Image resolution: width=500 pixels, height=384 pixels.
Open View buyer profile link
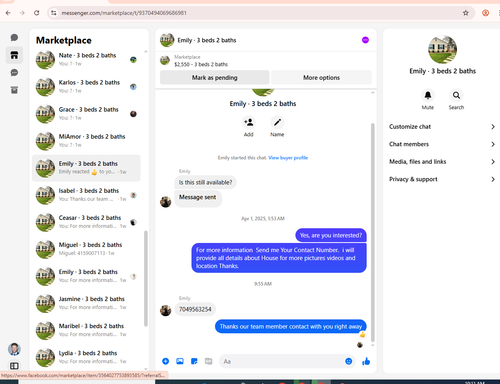pyautogui.click(x=288, y=158)
